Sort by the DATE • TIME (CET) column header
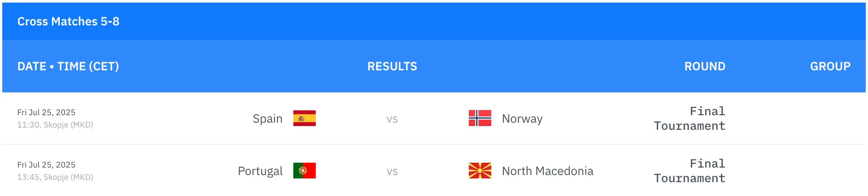Image resolution: width=868 pixels, height=196 pixels. tap(68, 66)
